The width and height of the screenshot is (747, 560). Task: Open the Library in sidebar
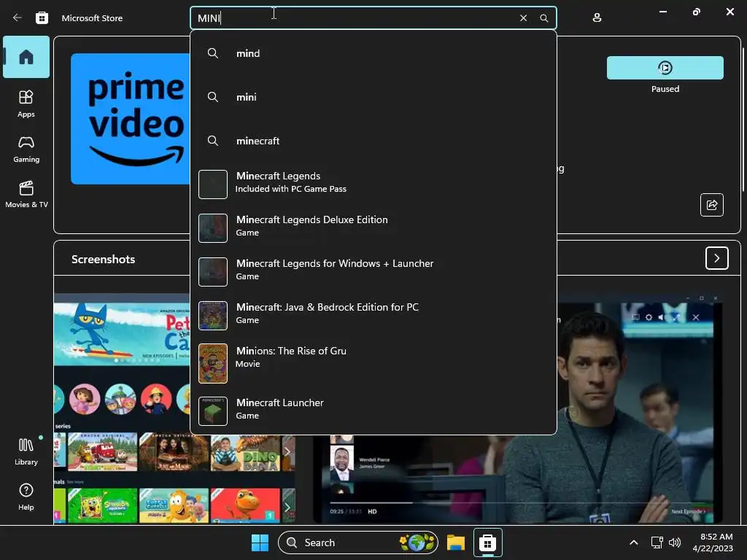click(26, 451)
